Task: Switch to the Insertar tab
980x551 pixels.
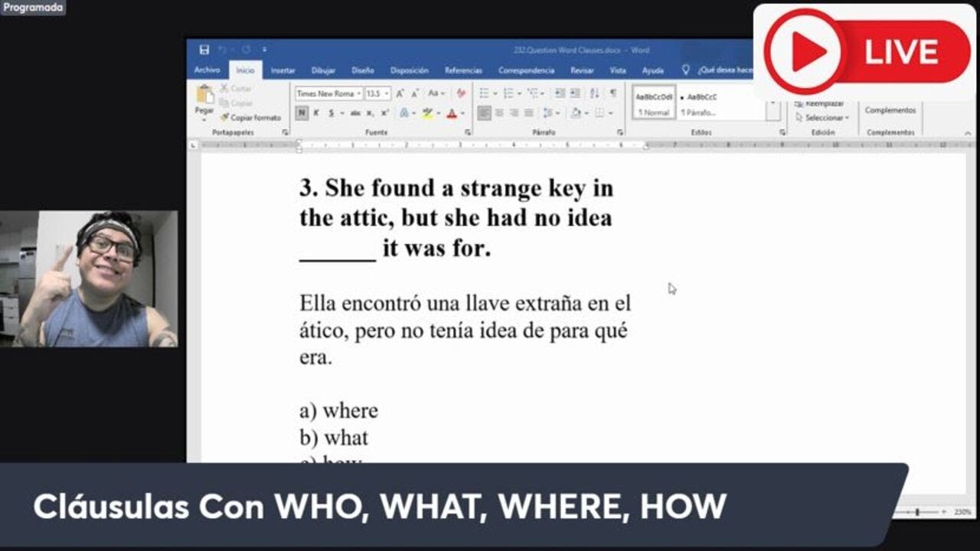Action: [x=283, y=70]
